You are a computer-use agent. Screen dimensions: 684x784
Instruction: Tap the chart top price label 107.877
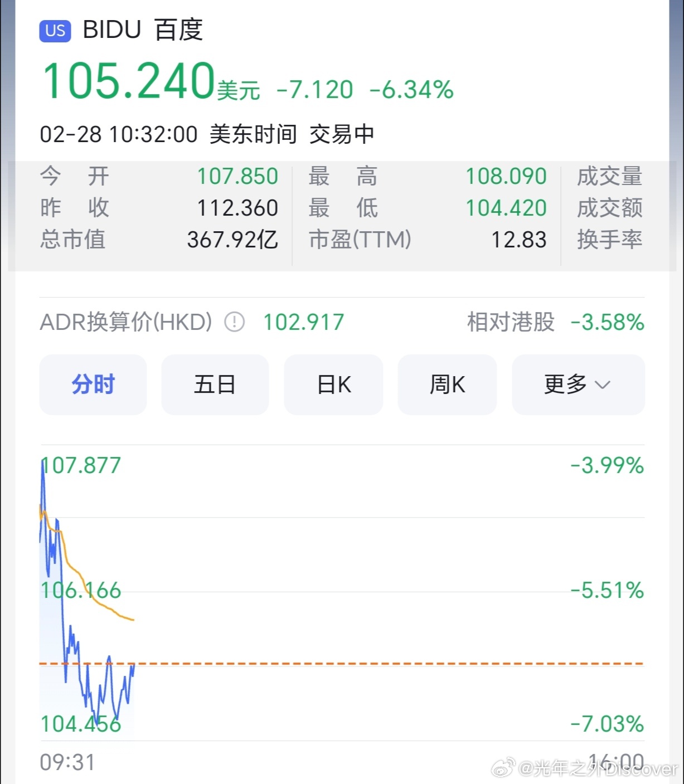[x=81, y=465]
